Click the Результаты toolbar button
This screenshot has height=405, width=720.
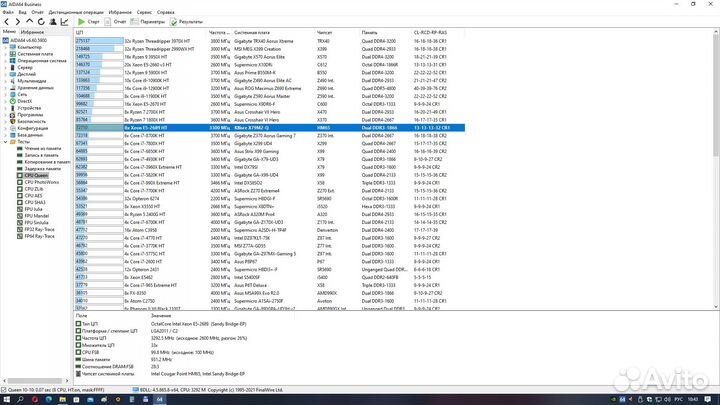pyautogui.click(x=187, y=20)
